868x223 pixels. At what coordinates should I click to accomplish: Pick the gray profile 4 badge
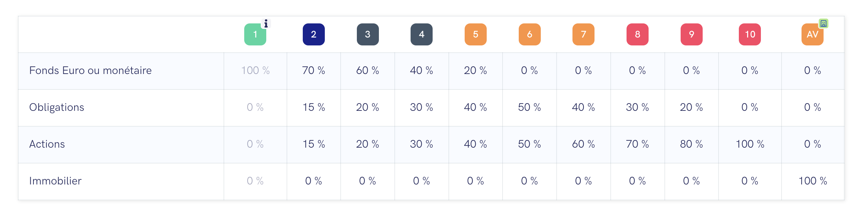coord(421,34)
